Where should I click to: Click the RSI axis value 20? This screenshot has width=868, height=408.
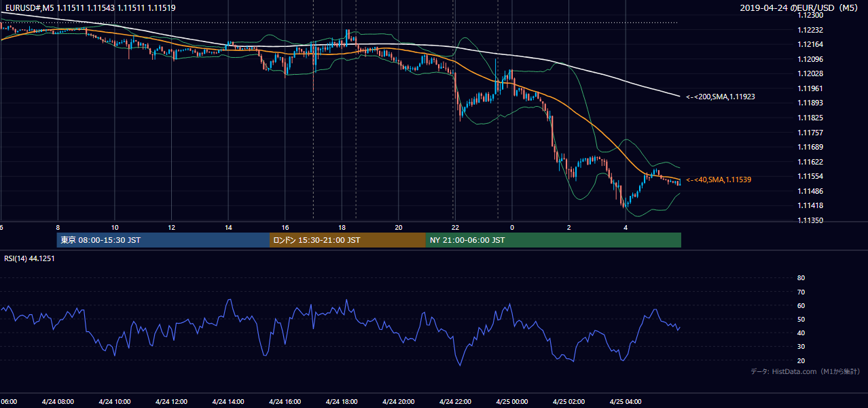801,360
